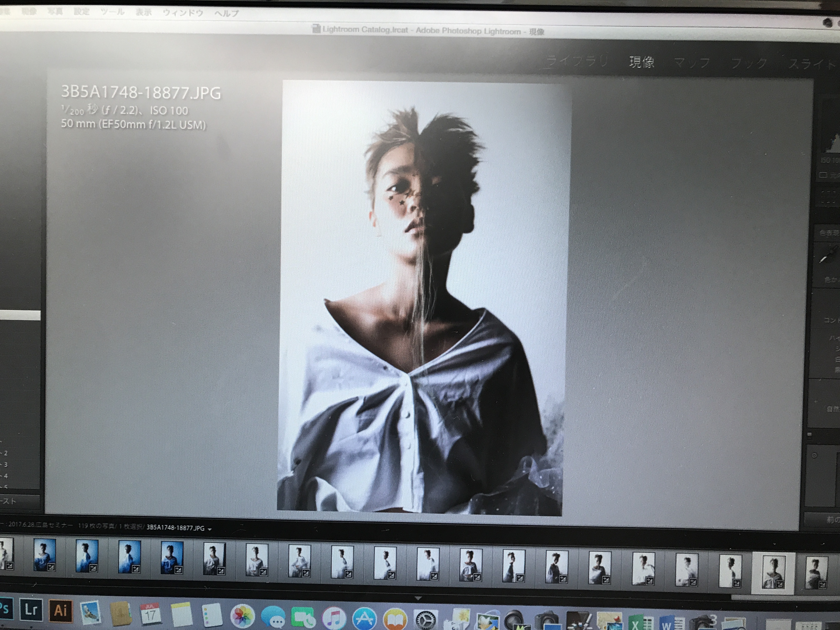
Task: Click the '119 枚の写真' count text
Action: pos(96,526)
